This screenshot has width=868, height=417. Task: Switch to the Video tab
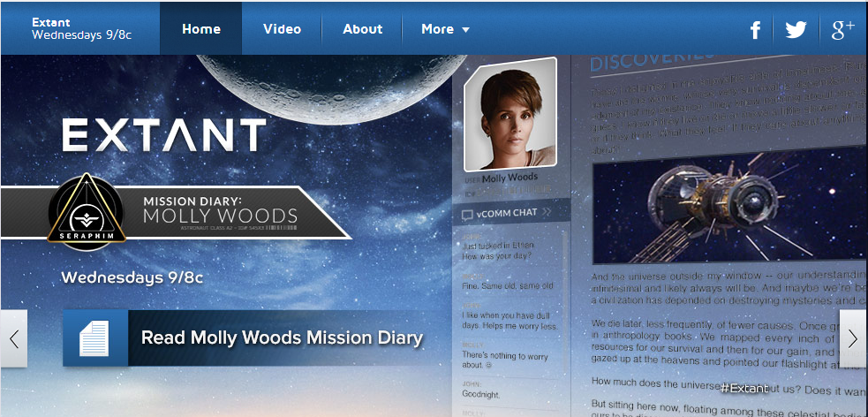[x=282, y=29]
